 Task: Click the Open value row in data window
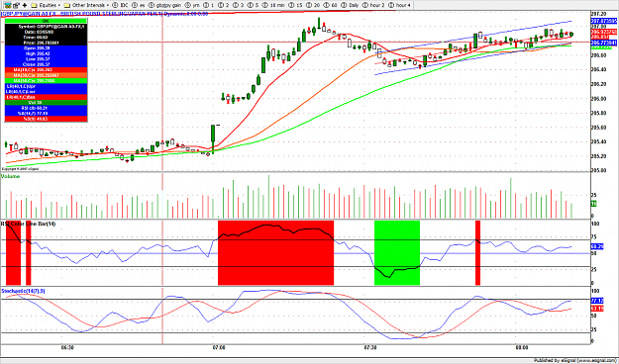pos(46,47)
